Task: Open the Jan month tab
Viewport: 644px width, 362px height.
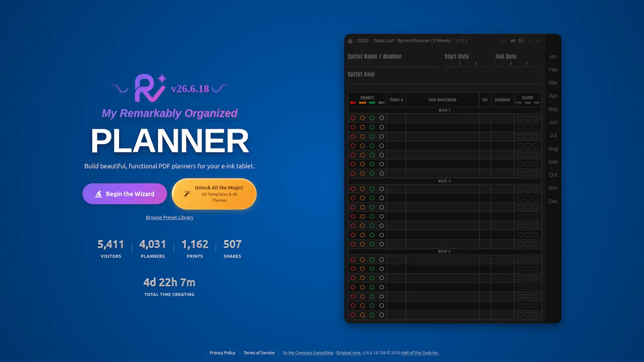Action: (553, 57)
